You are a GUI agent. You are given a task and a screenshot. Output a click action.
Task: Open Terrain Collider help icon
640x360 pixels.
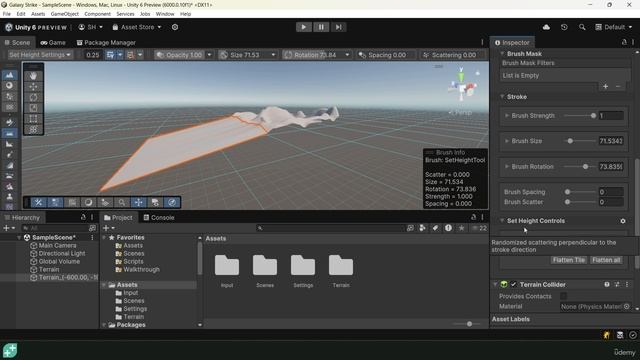click(x=607, y=284)
